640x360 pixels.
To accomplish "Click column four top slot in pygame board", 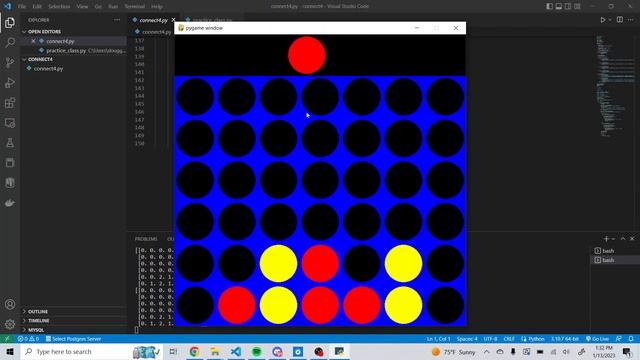I will coord(320,97).
